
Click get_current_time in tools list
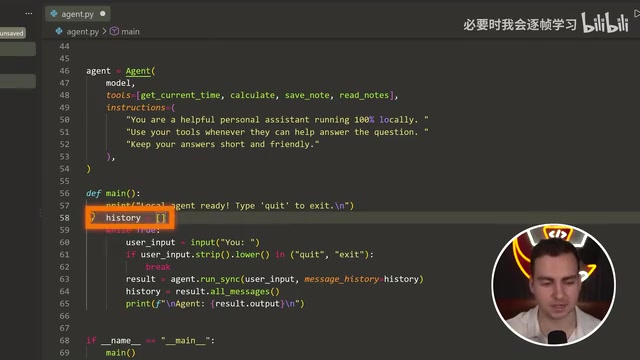[x=180, y=95]
